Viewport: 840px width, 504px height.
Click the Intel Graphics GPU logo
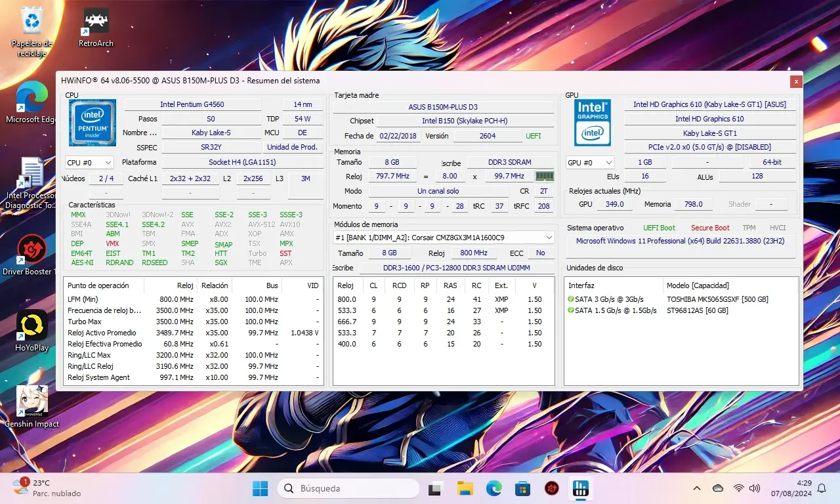(593, 123)
